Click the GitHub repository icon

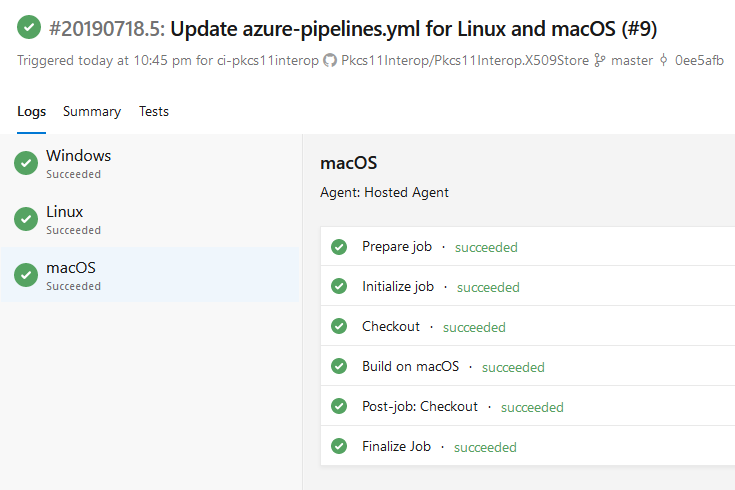[x=329, y=61]
